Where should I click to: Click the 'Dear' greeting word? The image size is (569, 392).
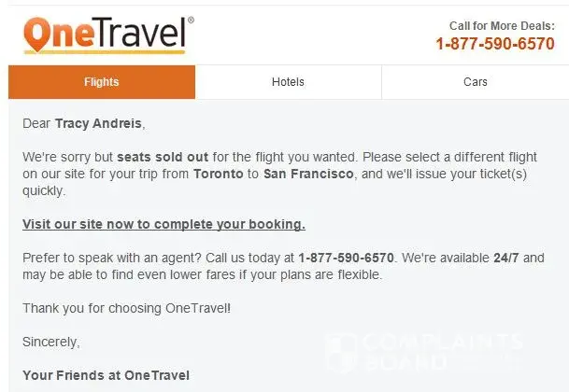[x=37, y=123]
